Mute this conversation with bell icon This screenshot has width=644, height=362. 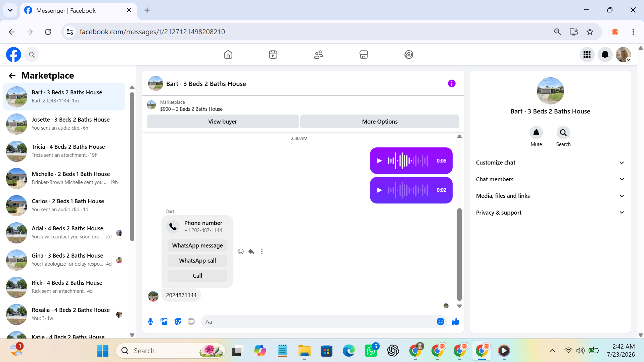(536, 133)
